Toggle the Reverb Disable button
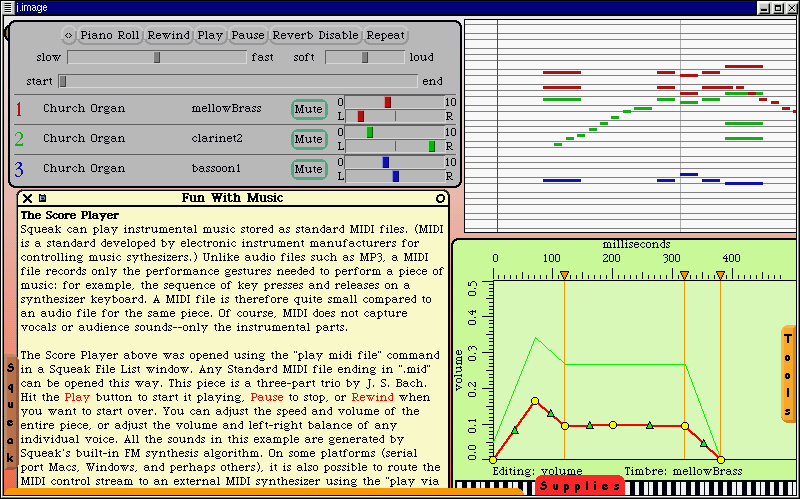Viewport: 800px width, 499px height. (x=315, y=35)
